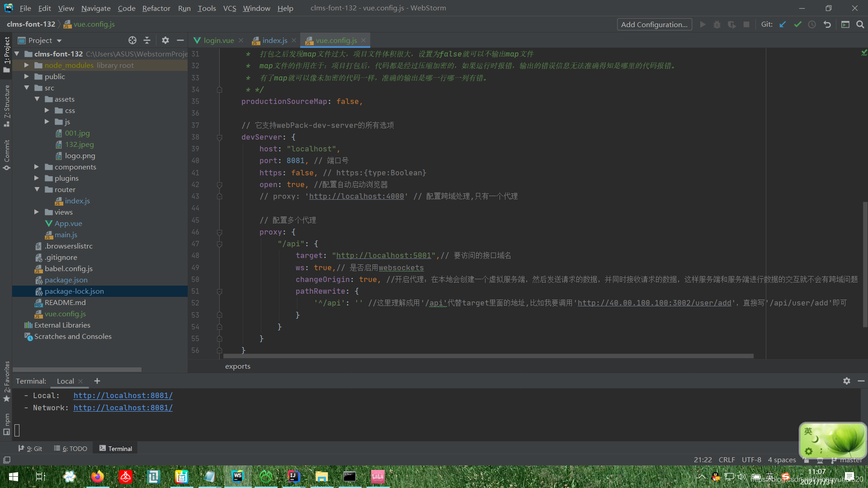The width and height of the screenshot is (868, 488).
Task: Click locate file crosshair icon in Project panel
Action: click(132, 40)
